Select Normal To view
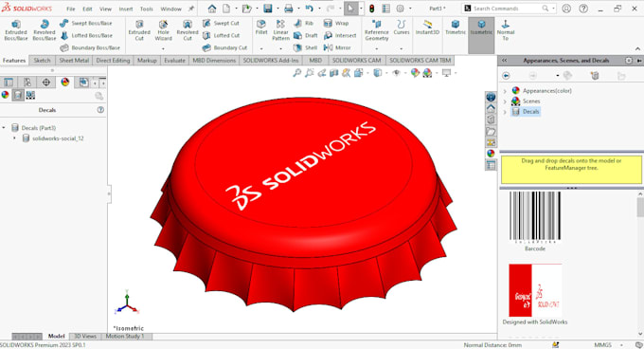Viewport: 644px width, 349px height. pos(506,30)
